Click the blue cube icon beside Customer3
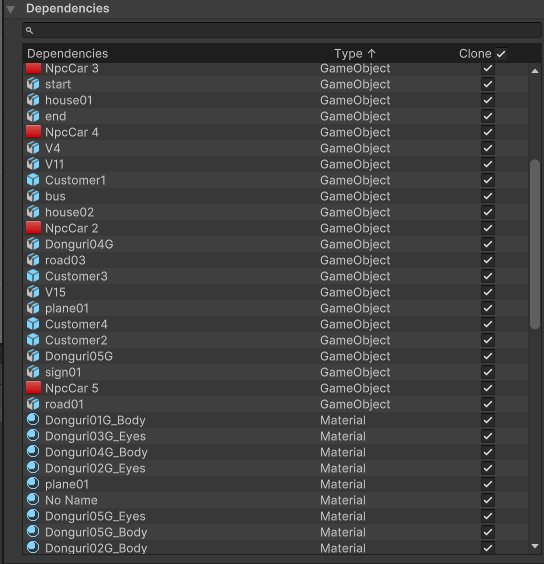Screen dimensions: 544x564 point(33,276)
